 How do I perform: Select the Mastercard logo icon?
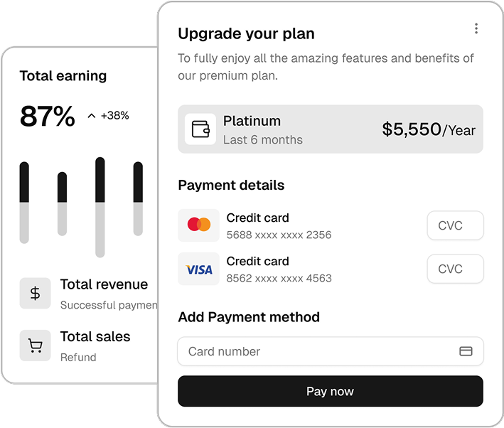[199, 225]
